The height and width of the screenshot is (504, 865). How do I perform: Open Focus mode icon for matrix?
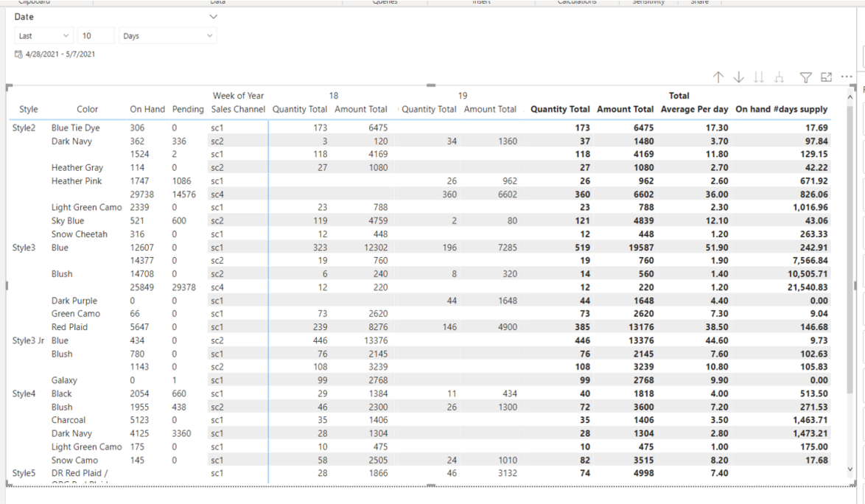pyautogui.click(x=827, y=77)
